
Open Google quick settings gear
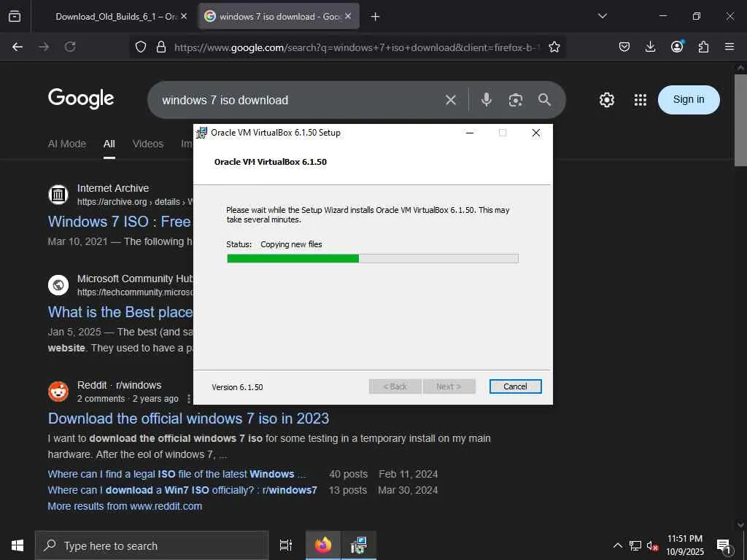[x=606, y=100]
